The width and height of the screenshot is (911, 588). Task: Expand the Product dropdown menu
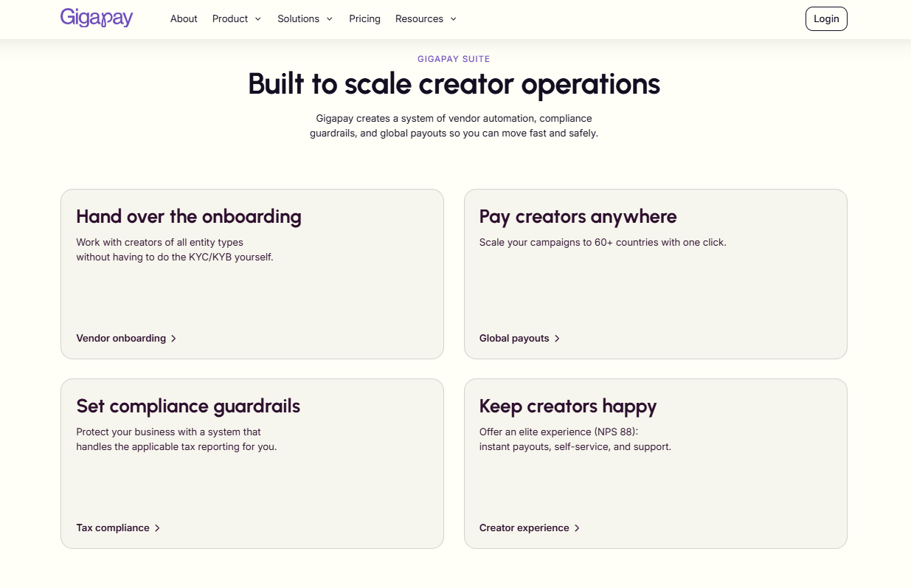pyautogui.click(x=237, y=19)
